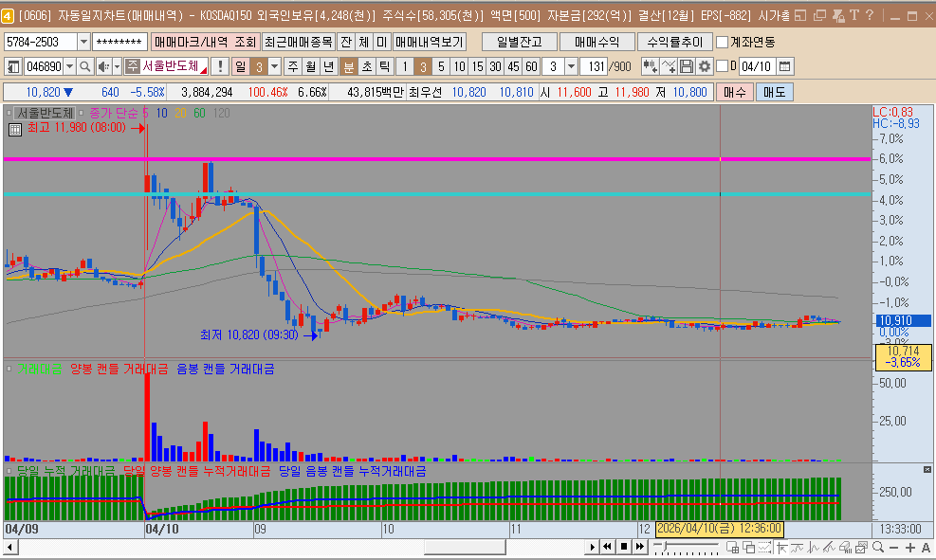Toggle the left side panel icon

click(13, 66)
